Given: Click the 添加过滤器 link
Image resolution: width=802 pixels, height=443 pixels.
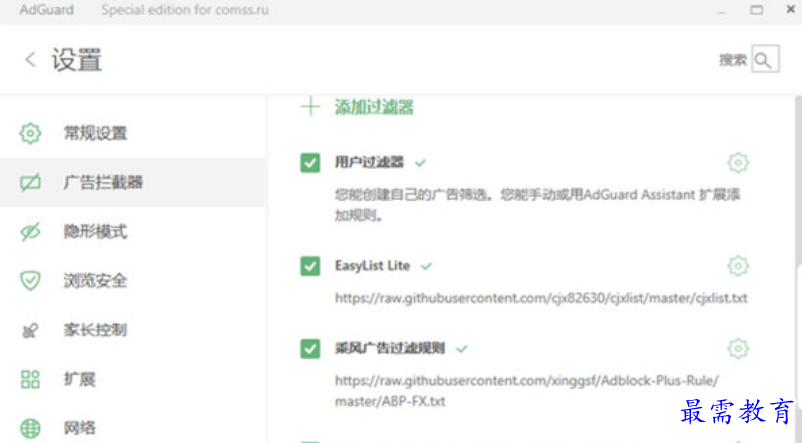Looking at the screenshot, I should coord(374,107).
